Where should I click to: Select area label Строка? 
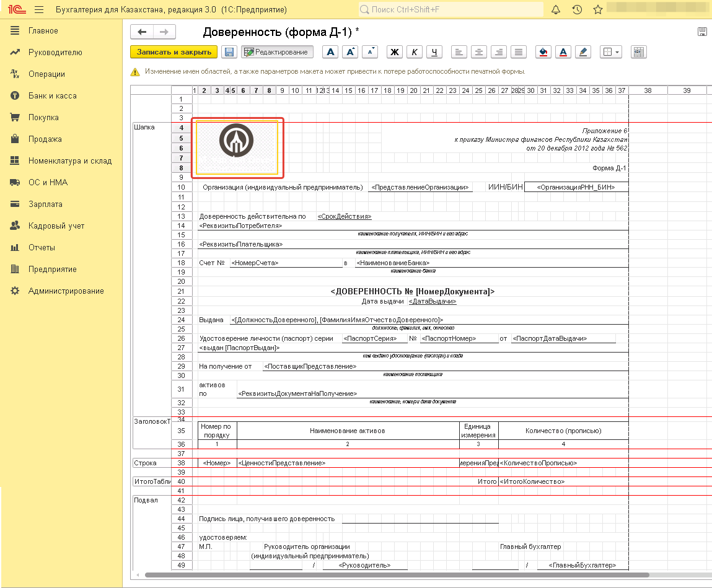click(x=145, y=463)
